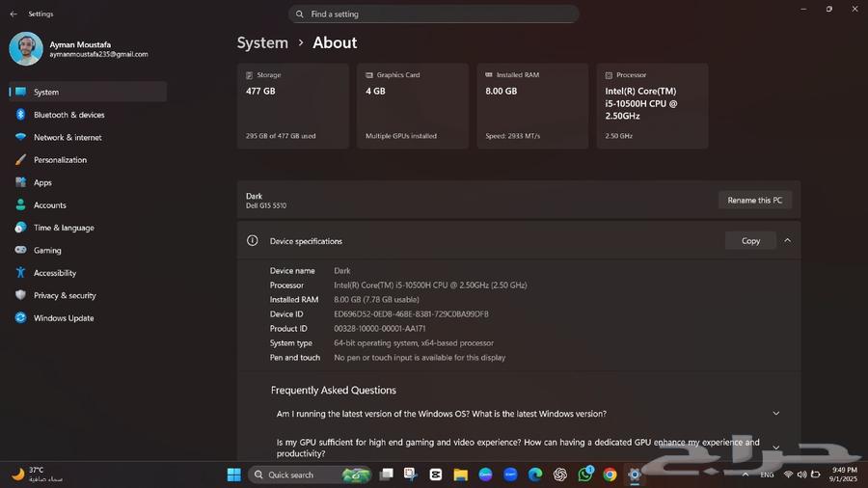Open Network & internet settings
The height and width of the screenshot is (488, 868).
click(88, 137)
